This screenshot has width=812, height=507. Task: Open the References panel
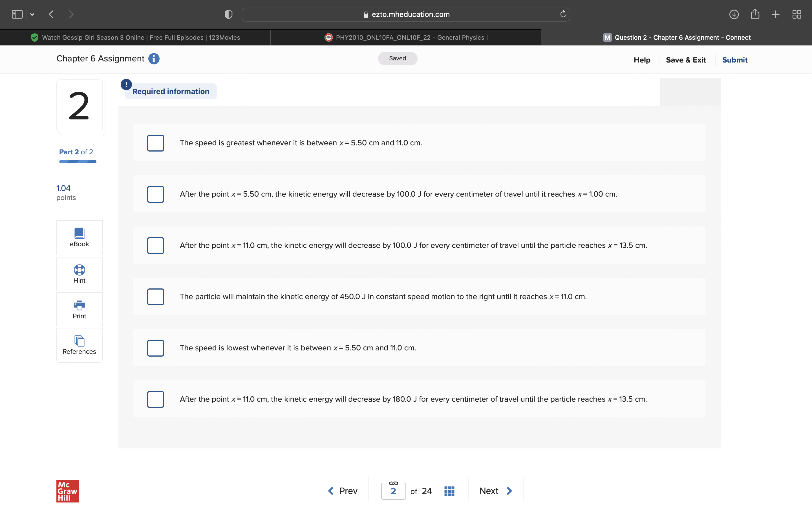coord(79,345)
